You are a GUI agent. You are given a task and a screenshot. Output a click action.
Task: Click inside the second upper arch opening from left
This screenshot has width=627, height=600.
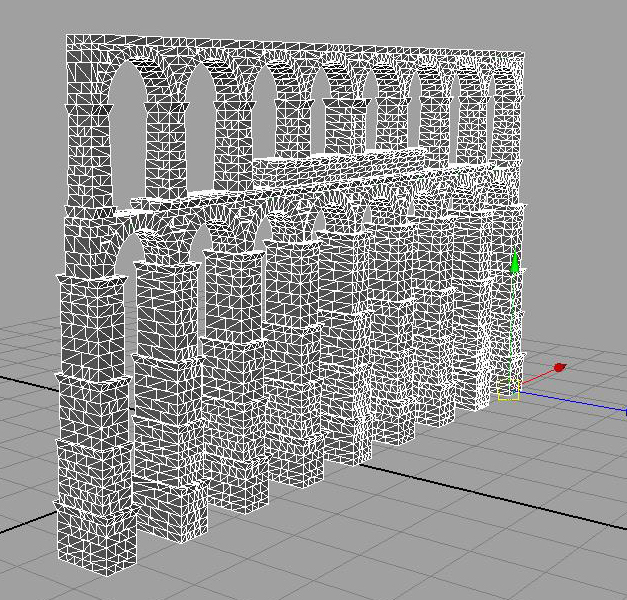pos(200,125)
